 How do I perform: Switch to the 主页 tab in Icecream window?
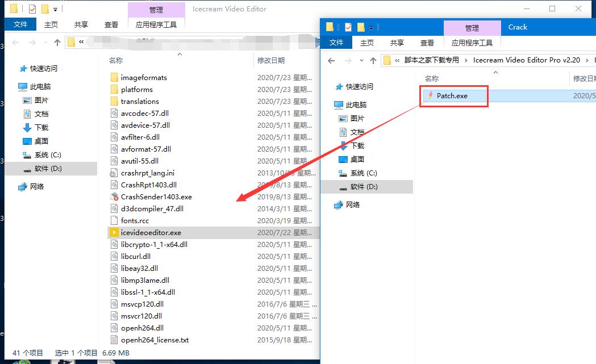51,24
